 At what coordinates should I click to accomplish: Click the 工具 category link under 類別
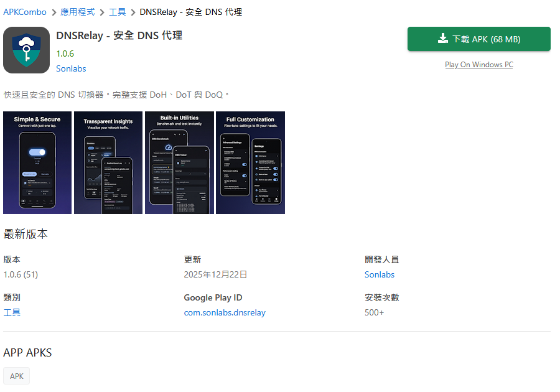coord(12,312)
